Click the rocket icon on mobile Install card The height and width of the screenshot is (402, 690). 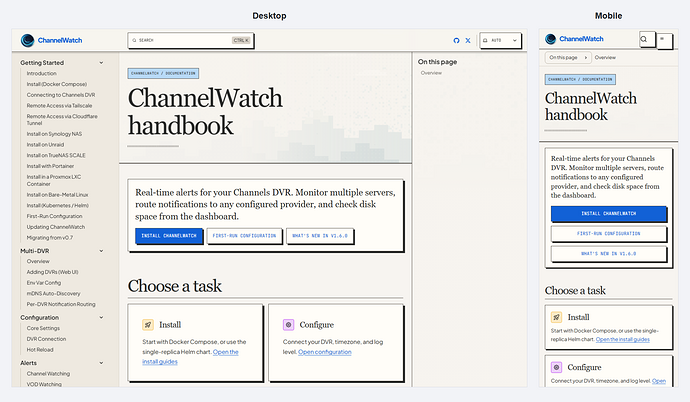point(556,317)
